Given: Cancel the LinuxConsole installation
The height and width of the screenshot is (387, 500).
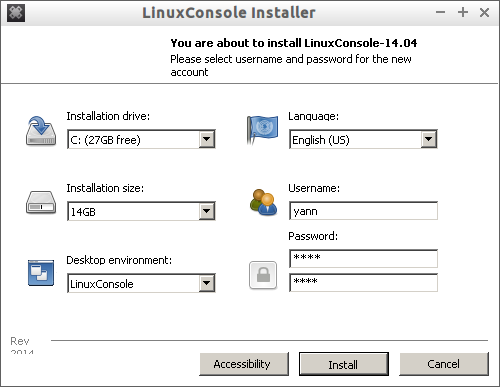Looking at the screenshot, I should coord(444,364).
